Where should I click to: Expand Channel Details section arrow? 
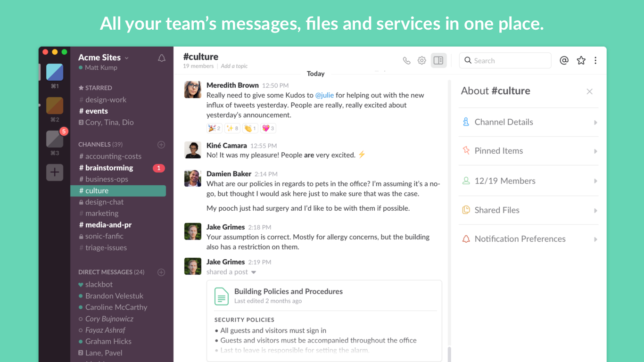595,123
